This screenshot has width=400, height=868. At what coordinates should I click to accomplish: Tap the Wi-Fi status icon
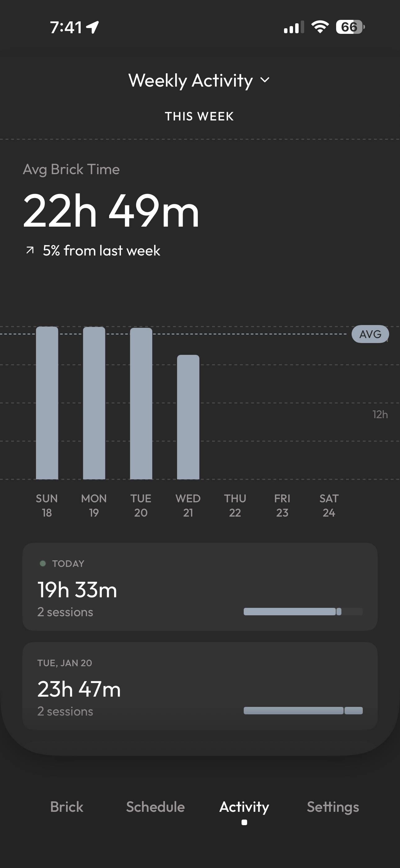click(320, 27)
